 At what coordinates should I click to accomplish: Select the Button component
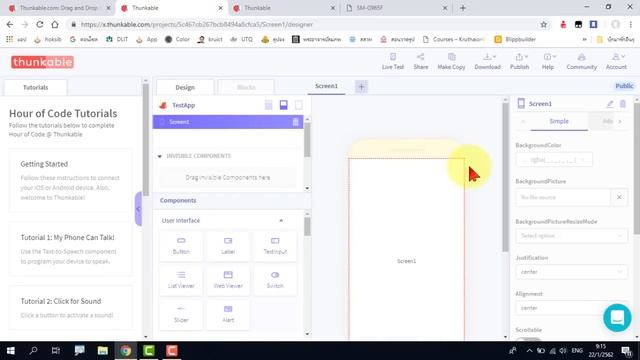[x=181, y=246]
